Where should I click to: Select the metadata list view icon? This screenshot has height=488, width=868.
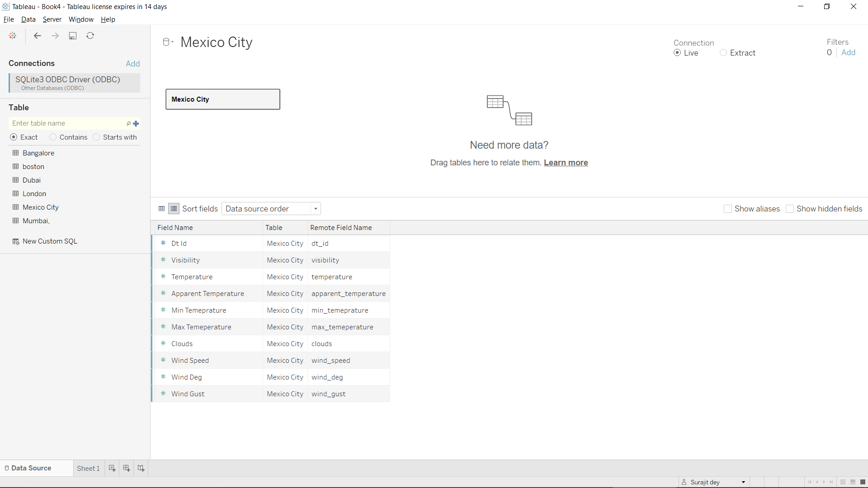point(174,208)
